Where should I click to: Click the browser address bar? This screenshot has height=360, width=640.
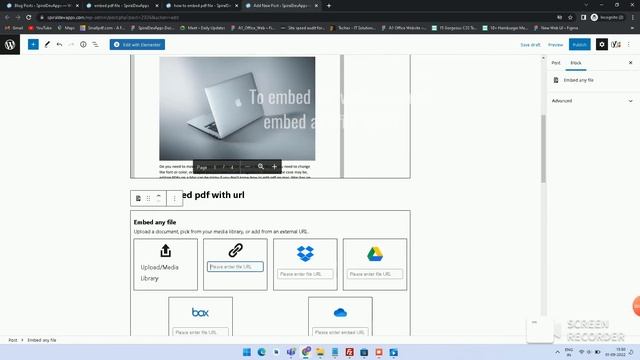298,18
